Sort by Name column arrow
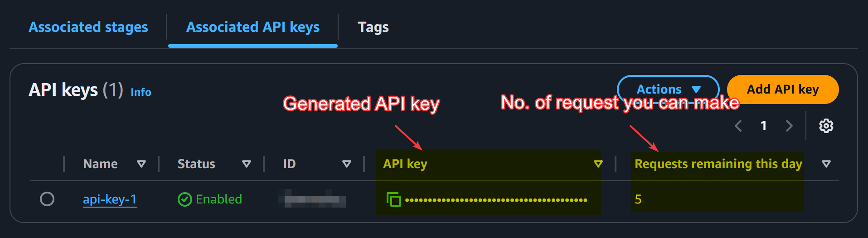 pos(141,164)
